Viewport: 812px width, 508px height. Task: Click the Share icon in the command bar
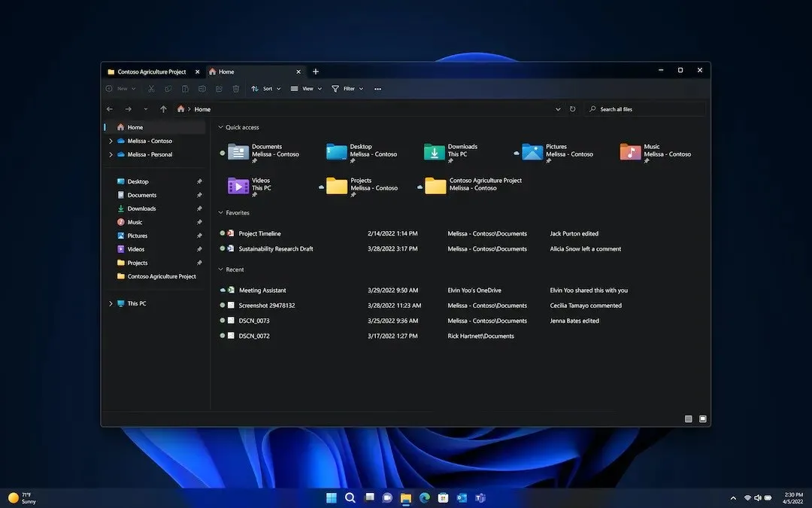click(x=218, y=88)
